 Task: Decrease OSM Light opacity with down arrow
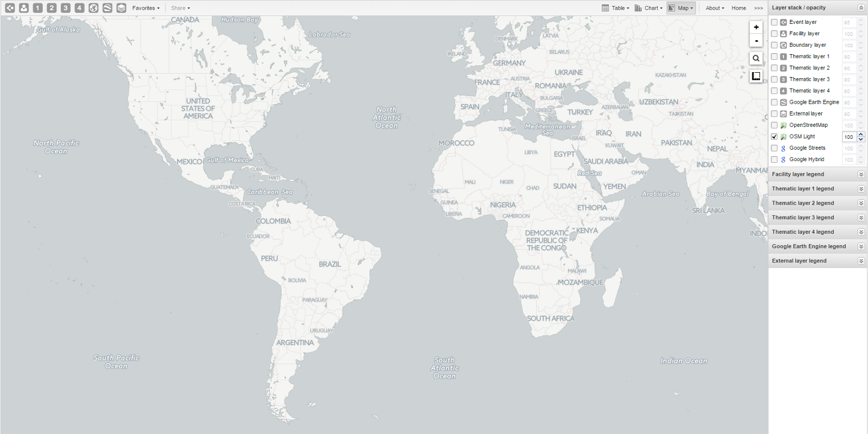click(861, 139)
